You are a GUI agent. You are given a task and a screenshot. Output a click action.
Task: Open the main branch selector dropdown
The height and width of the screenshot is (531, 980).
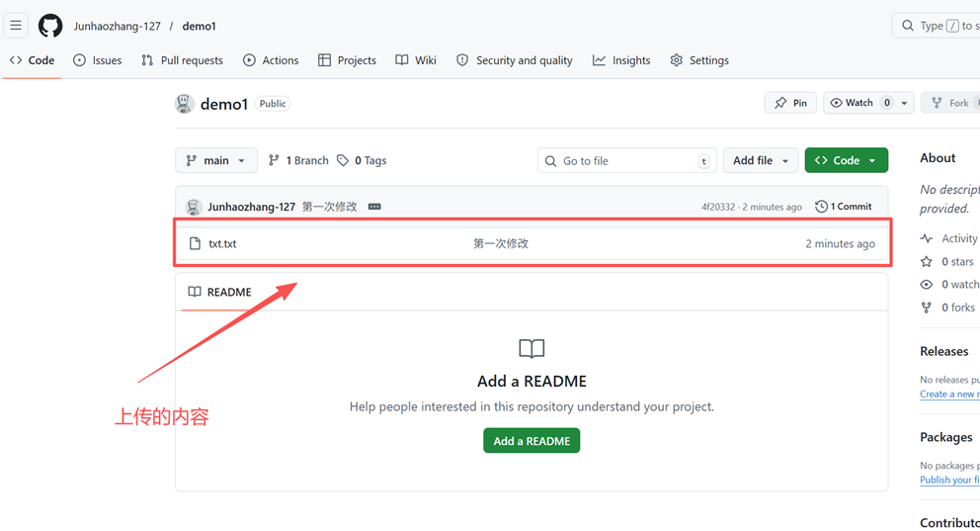pyautogui.click(x=215, y=161)
